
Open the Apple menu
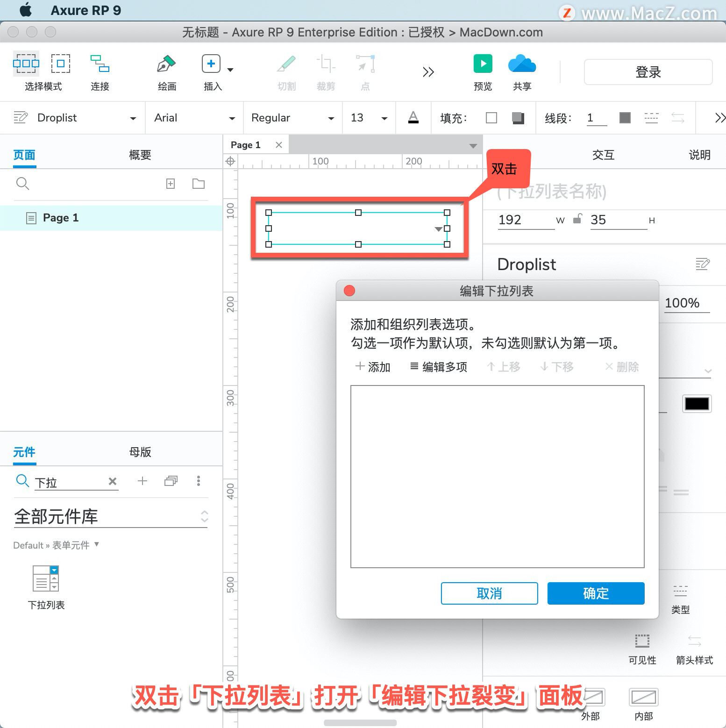pos(26,10)
